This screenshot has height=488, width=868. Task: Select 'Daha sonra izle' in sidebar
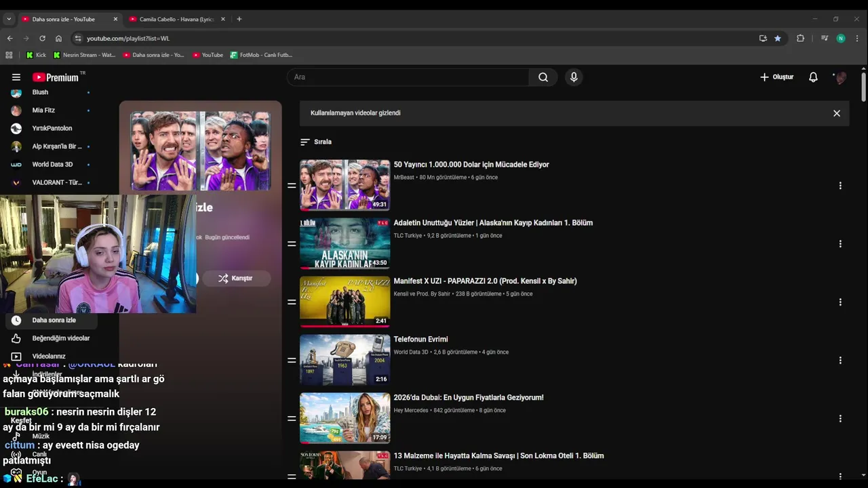click(x=52, y=321)
